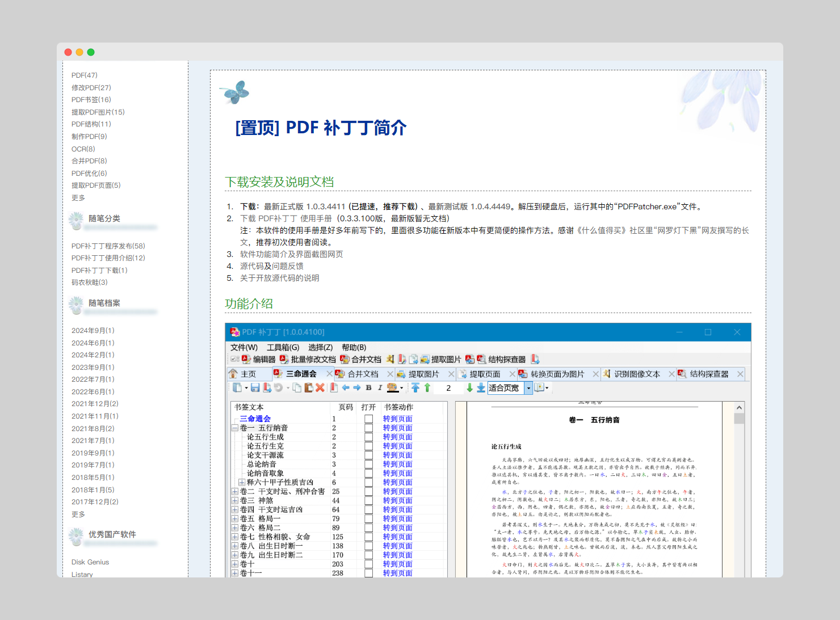Image resolution: width=840 pixels, height=620 pixels.
Task: Click the blue left arrow icon
Action: click(346, 387)
